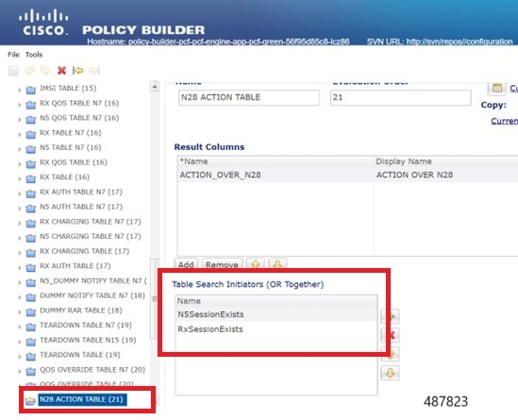This screenshot has height=420, width=518.
Task: Expand the RX CHARGING TABLE N7 node
Action: [x=20, y=223]
